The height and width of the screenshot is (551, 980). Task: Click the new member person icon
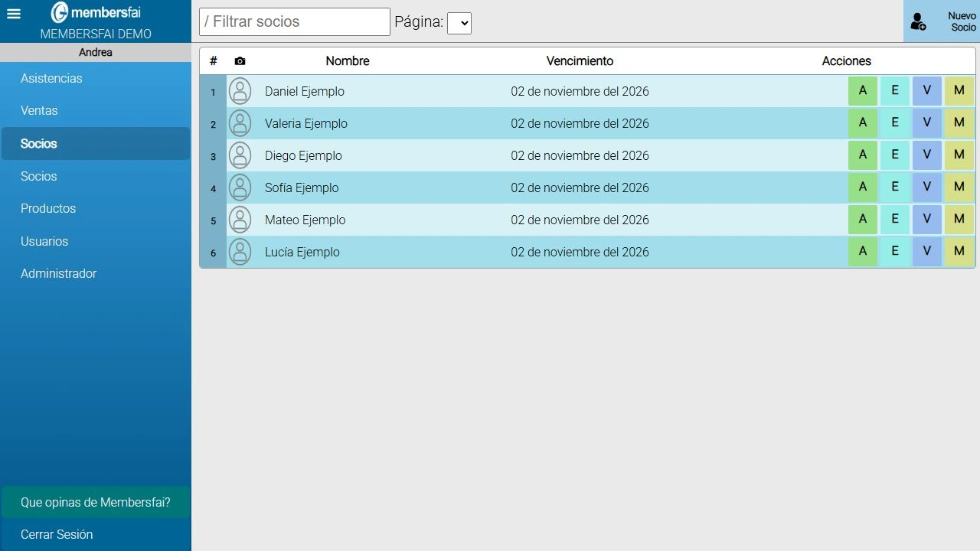[x=918, y=21]
